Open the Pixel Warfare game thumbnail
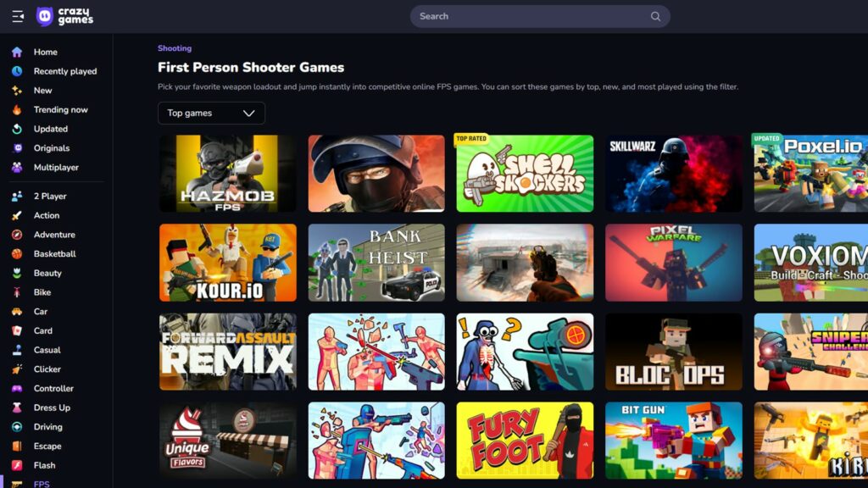The image size is (868, 488). pos(674,263)
